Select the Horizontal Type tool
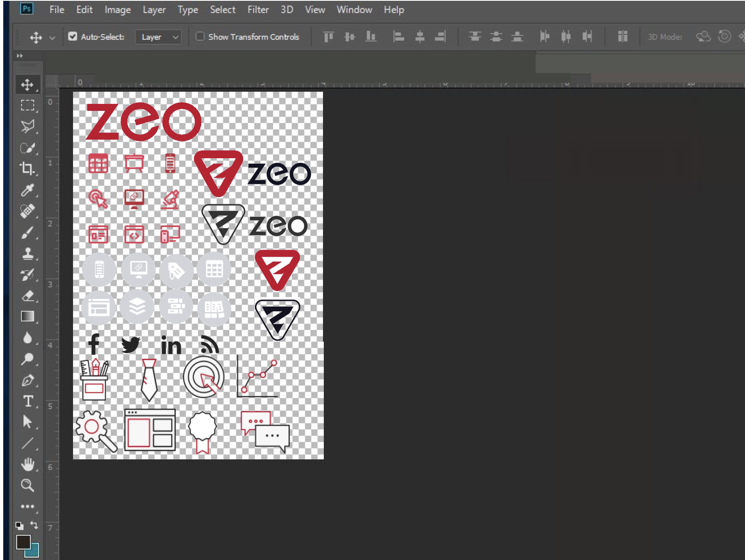Image resolution: width=745 pixels, height=560 pixels. (x=27, y=401)
